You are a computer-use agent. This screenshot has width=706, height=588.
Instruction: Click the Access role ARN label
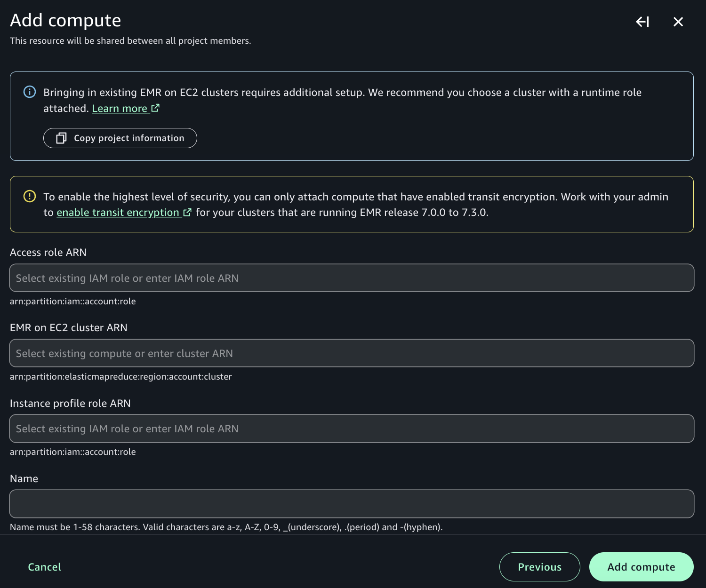tap(48, 253)
